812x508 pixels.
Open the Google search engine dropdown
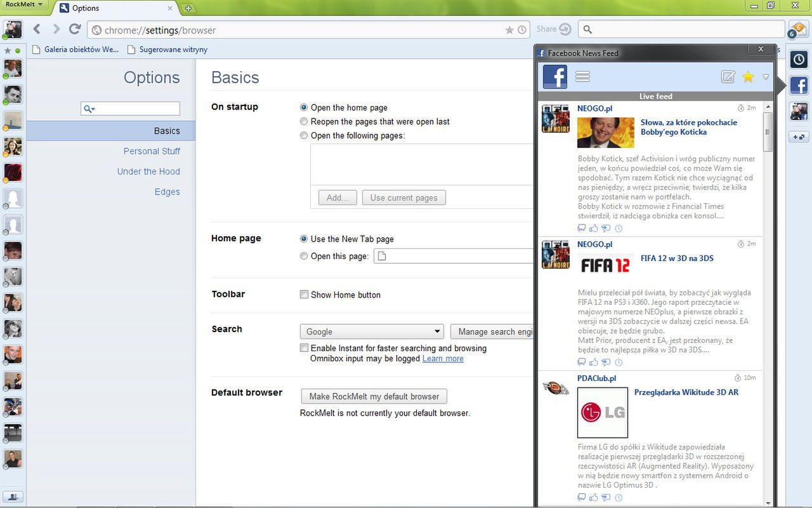pyautogui.click(x=371, y=331)
